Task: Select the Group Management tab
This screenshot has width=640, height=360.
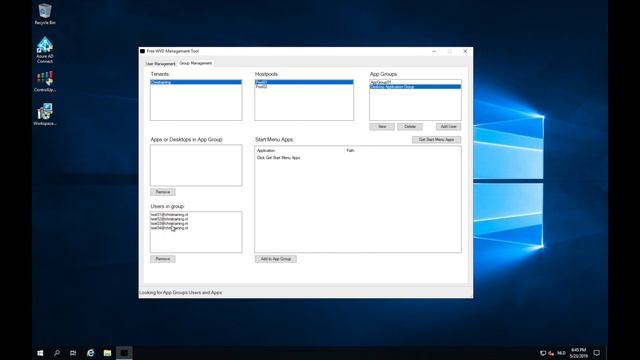Action: coord(196,63)
